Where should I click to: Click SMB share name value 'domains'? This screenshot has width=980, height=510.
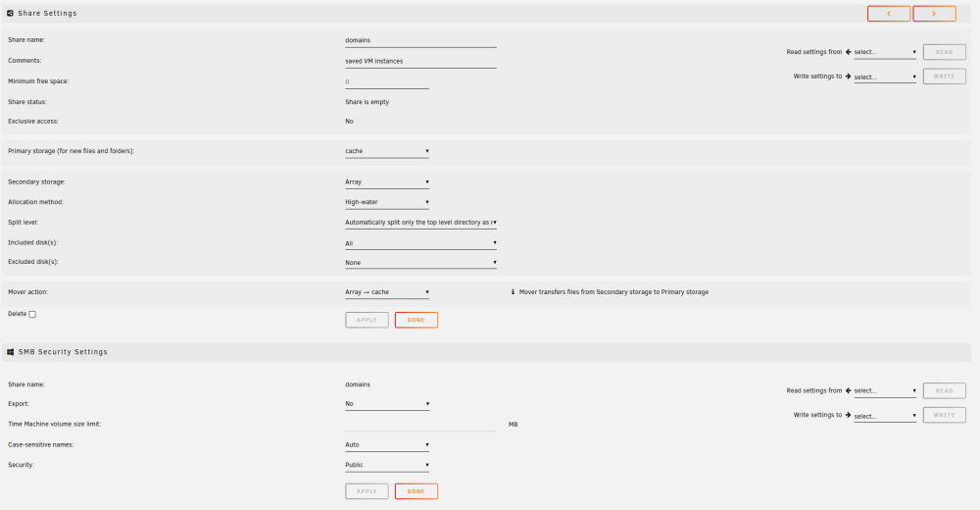(358, 384)
